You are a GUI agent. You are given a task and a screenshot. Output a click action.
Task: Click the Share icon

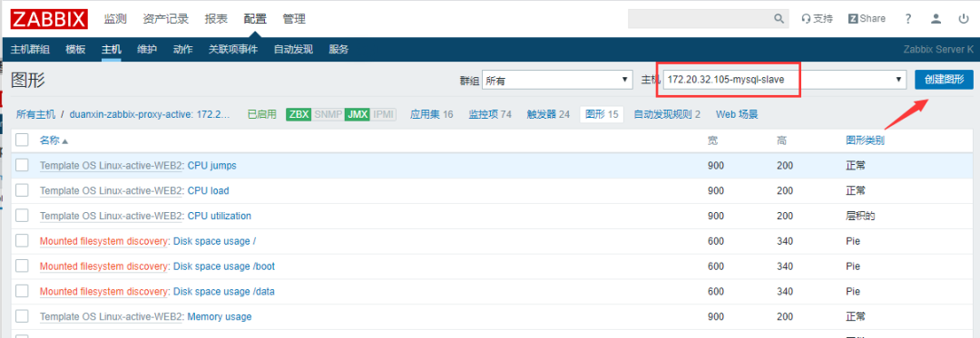click(x=867, y=19)
